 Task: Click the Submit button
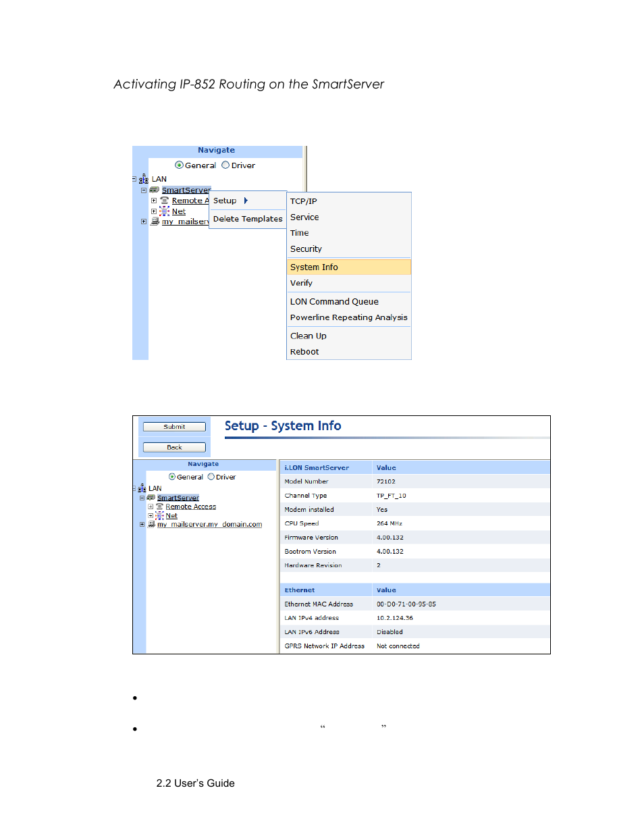174,427
